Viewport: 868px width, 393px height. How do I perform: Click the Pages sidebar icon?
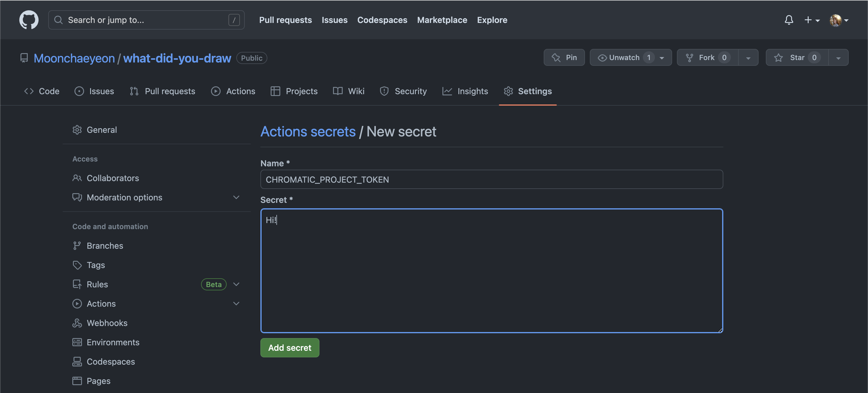pos(77,381)
